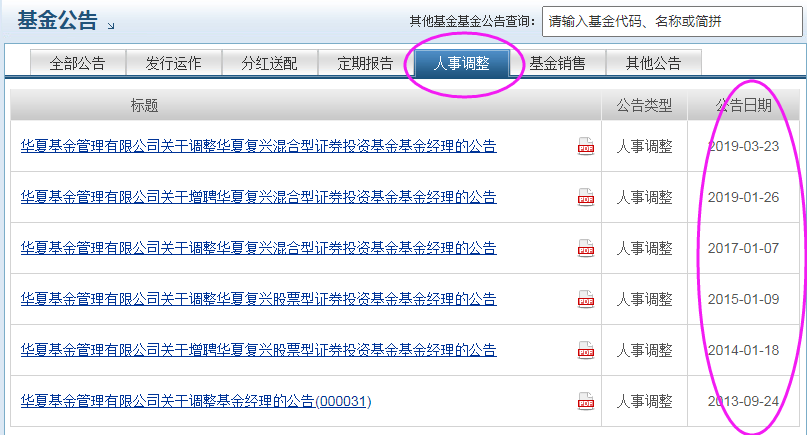
Task: Click 人事调整 type cell in 2013-09-24 row
Action: [x=644, y=401]
